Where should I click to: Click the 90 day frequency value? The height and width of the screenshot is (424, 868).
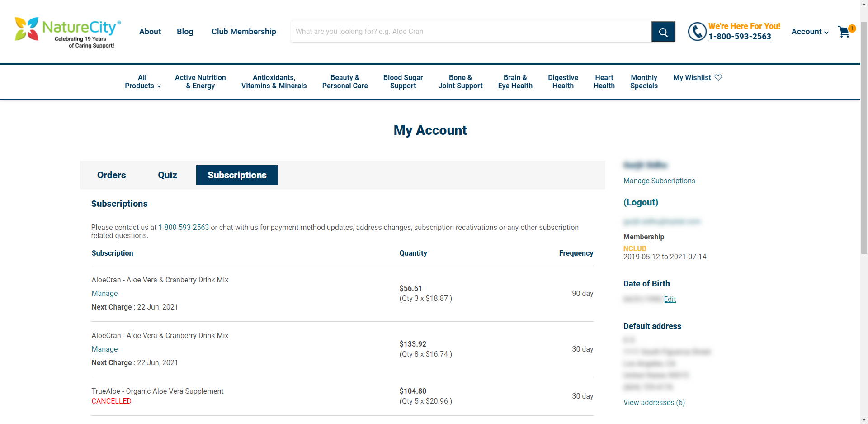pyautogui.click(x=582, y=293)
